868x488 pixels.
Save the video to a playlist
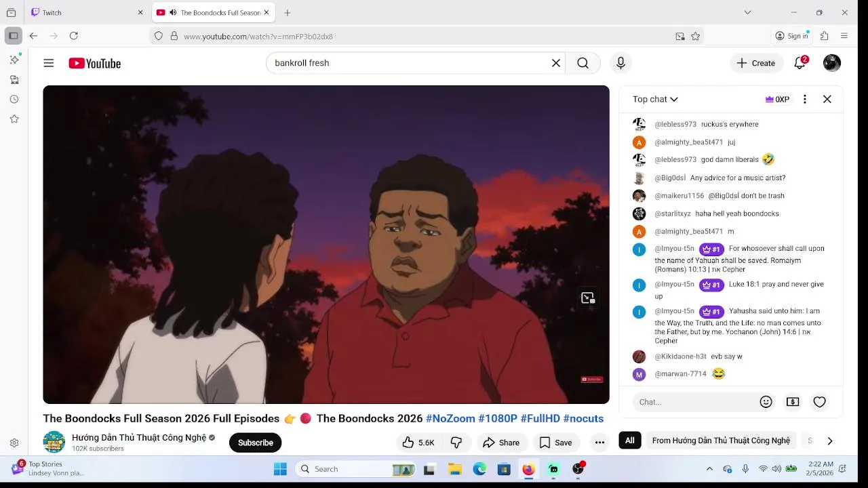click(556, 443)
